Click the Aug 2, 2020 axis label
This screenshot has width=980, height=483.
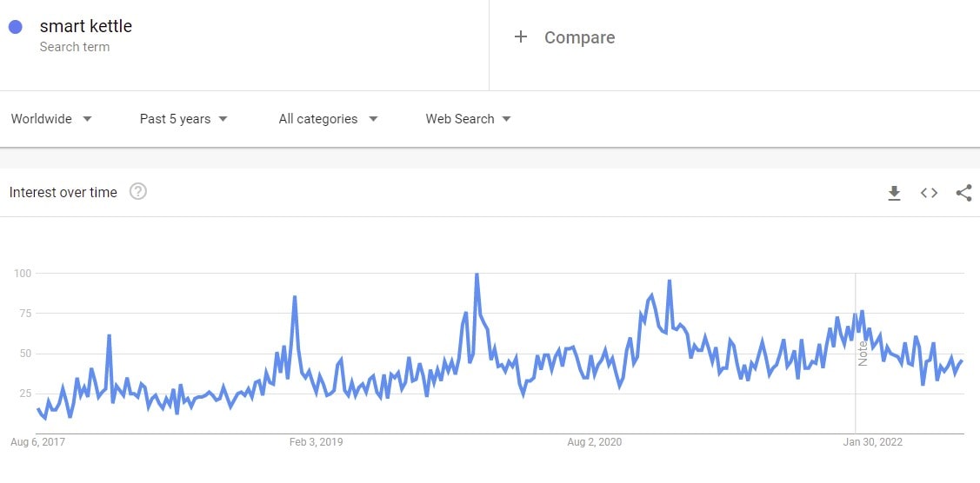point(594,442)
